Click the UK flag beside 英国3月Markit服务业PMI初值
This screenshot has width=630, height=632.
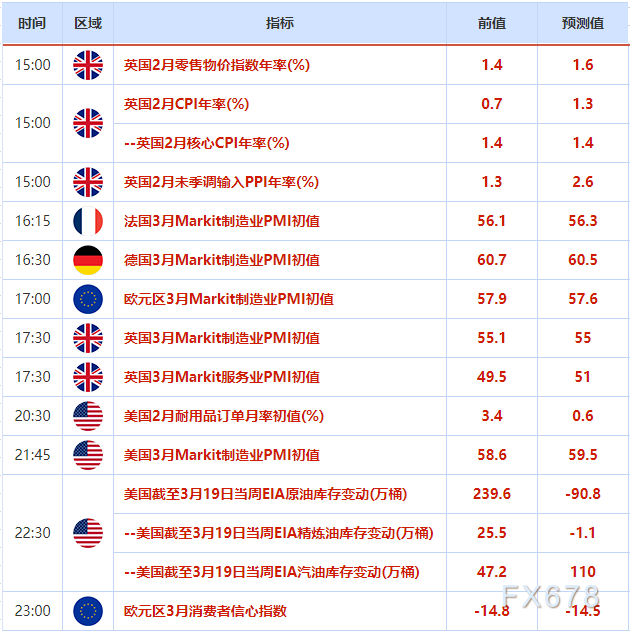tap(88, 377)
